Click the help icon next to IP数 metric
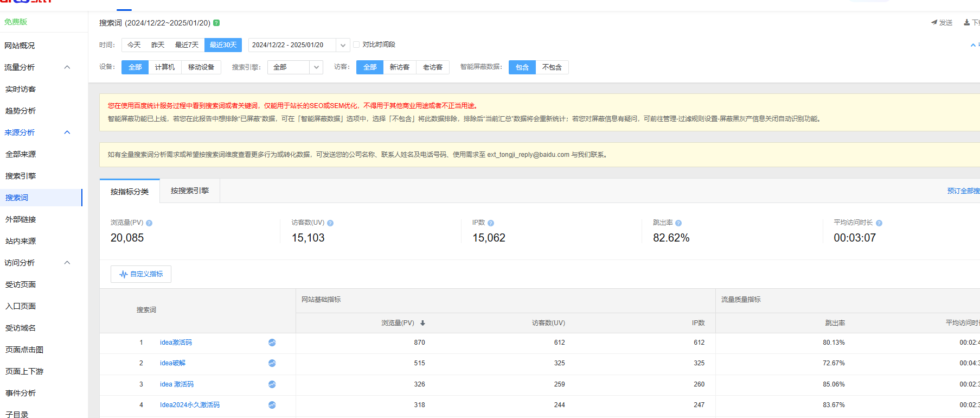The image size is (980, 418). 491,223
